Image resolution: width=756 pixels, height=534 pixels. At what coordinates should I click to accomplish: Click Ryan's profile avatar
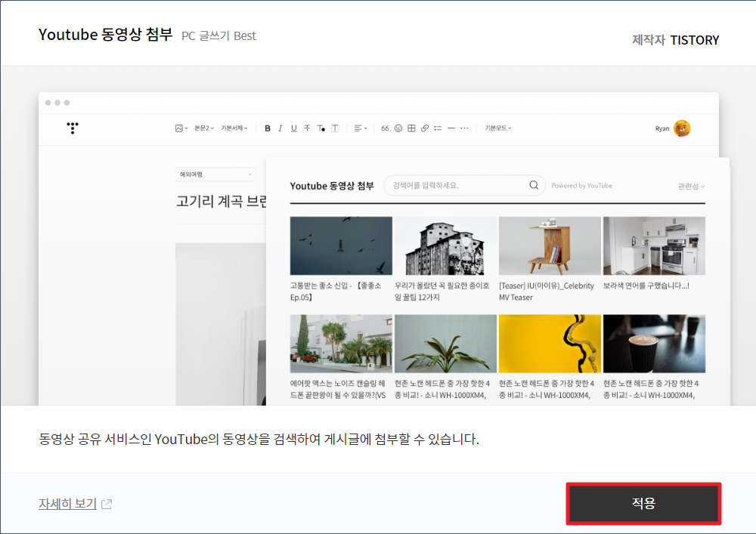click(x=682, y=128)
